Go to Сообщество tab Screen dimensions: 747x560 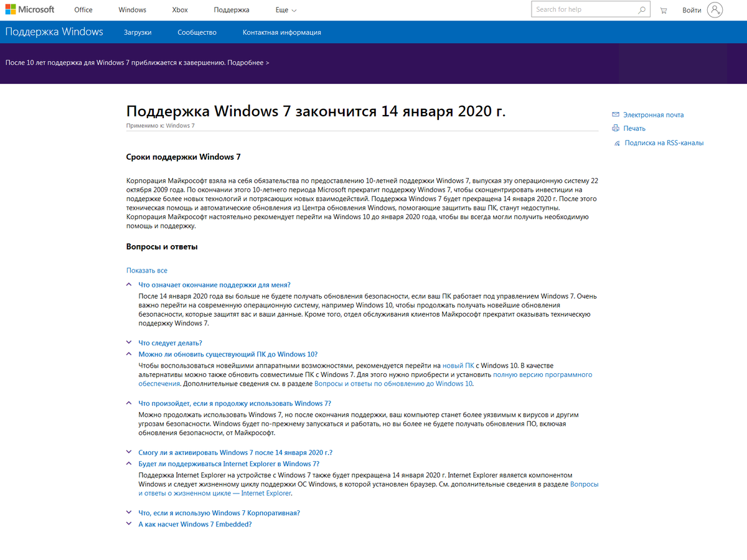tap(197, 32)
